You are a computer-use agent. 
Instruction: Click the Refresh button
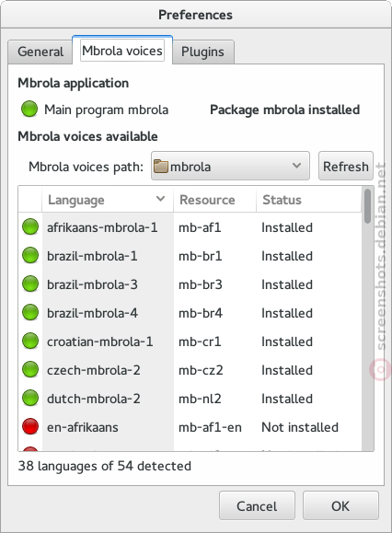(x=346, y=166)
